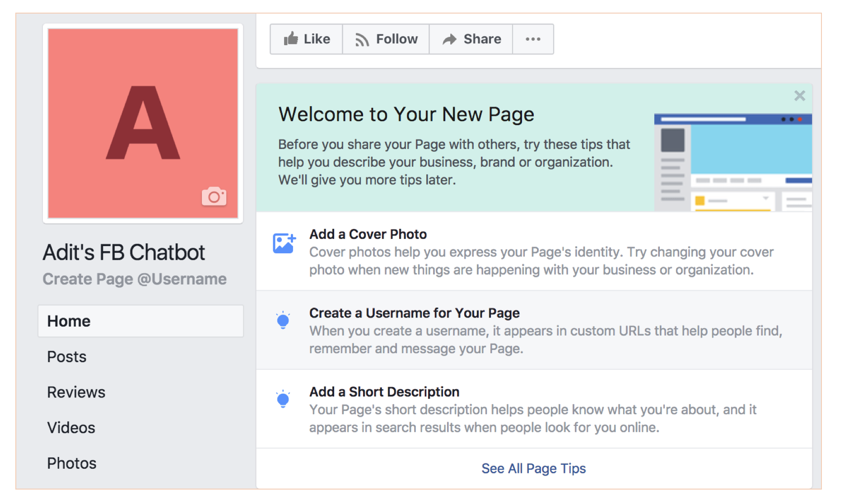The height and width of the screenshot is (504, 849).
Task: Open the Photos section
Action: click(x=72, y=463)
